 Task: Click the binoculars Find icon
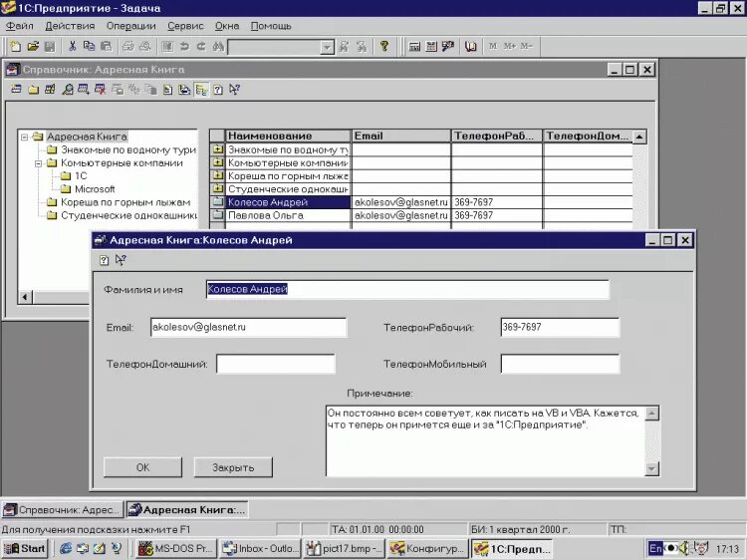click(218, 46)
